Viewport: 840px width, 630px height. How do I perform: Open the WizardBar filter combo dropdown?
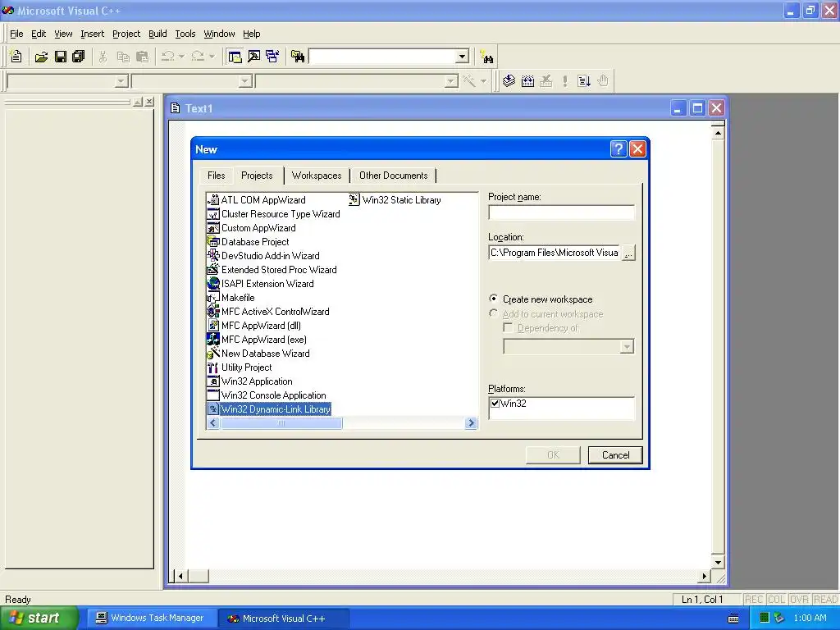pyautogui.click(x=244, y=81)
